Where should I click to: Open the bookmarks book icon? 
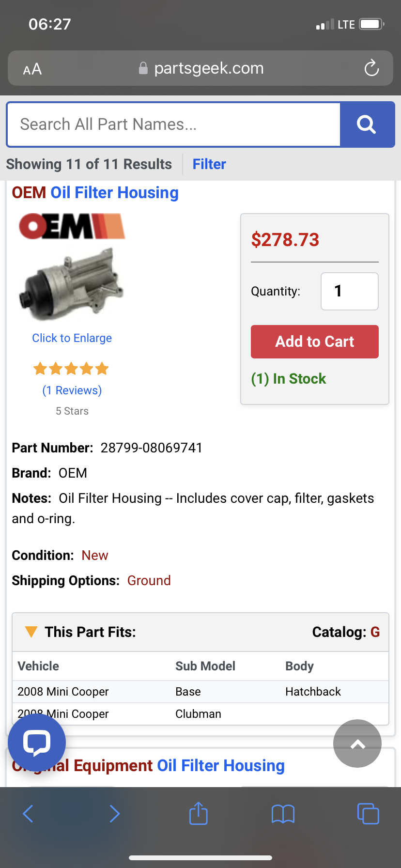coord(283,814)
